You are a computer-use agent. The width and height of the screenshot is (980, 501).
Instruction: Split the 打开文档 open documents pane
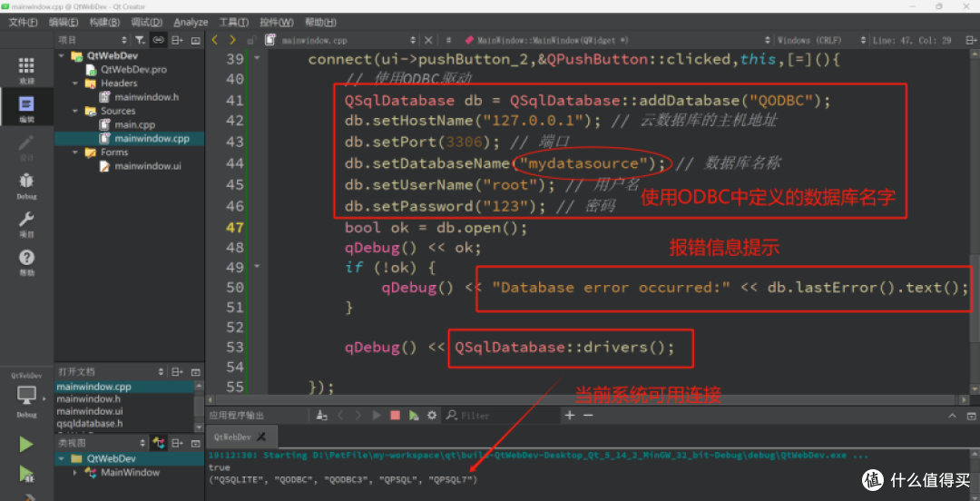tap(178, 371)
